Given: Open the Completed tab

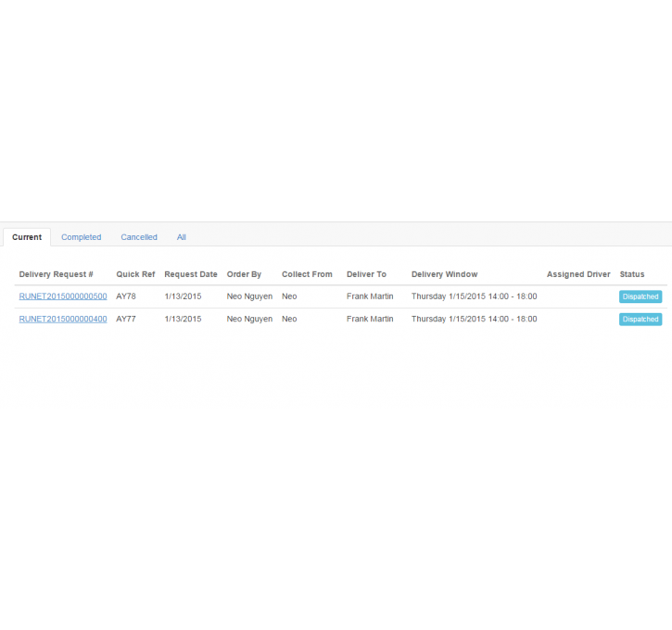Looking at the screenshot, I should point(81,237).
